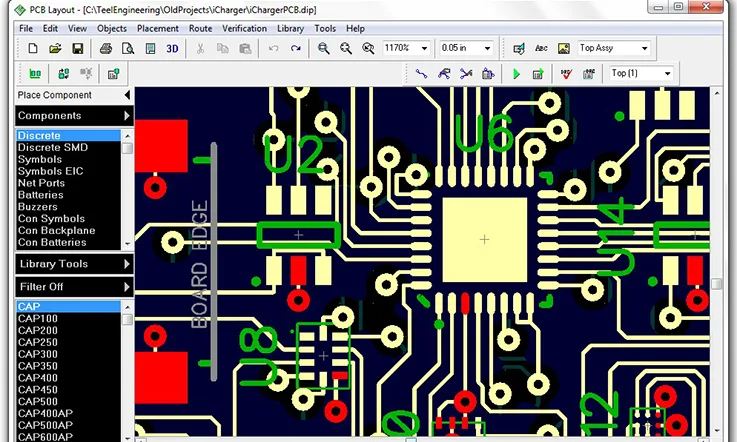Viewport: 737px width, 442px height.
Task: Click the New document icon
Action: (33, 48)
